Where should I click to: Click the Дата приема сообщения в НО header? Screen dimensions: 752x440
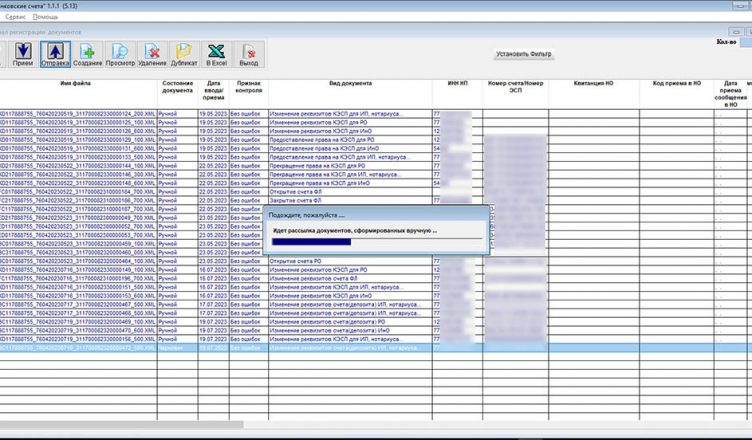(730, 94)
